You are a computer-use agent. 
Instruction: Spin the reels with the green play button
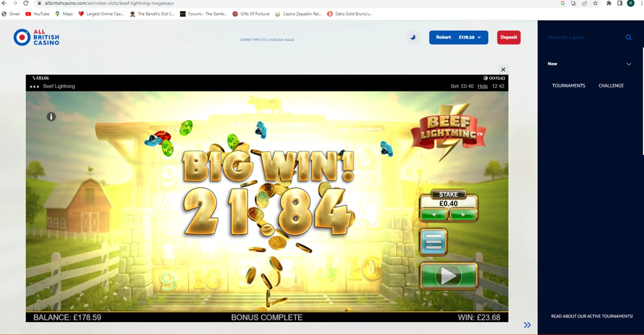[449, 276]
